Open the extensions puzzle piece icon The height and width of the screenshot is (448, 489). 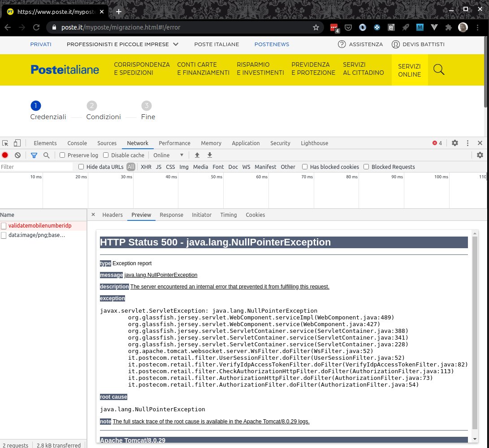pyautogui.click(x=449, y=27)
